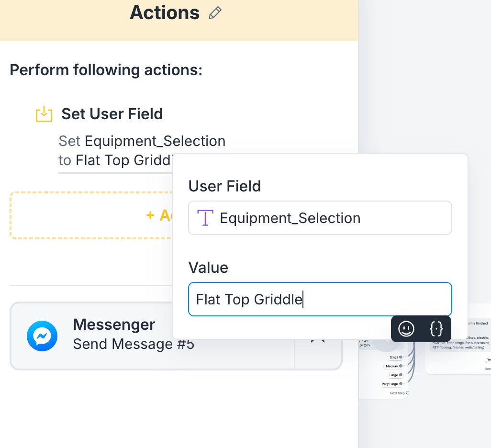Select the Large quick reply button
This screenshot has height=448, width=491.
pos(393,375)
